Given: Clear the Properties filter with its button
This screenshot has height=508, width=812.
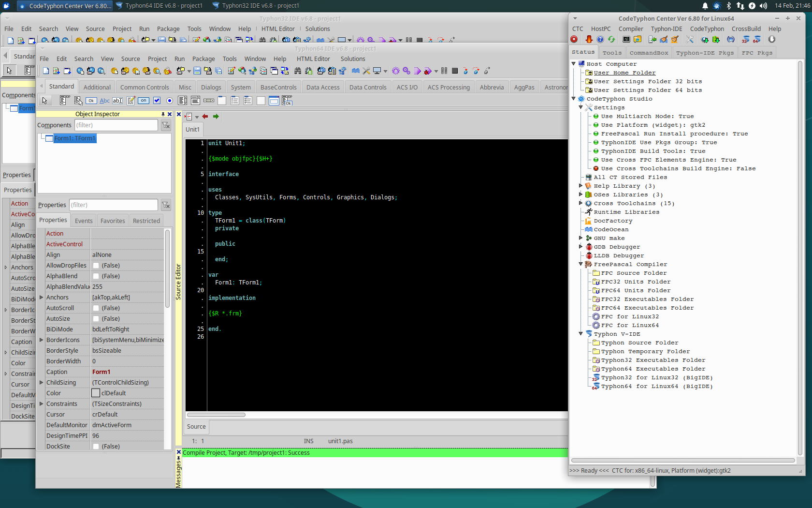Looking at the screenshot, I should tap(166, 205).
